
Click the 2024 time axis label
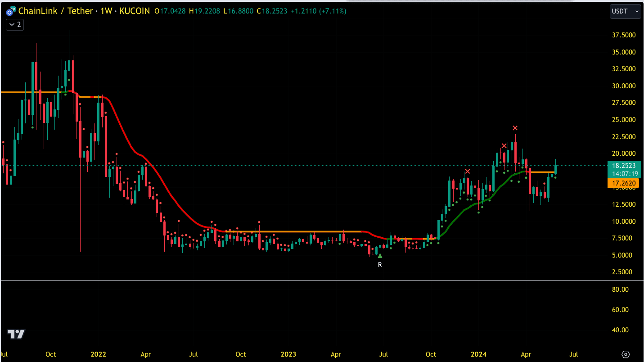(479, 354)
